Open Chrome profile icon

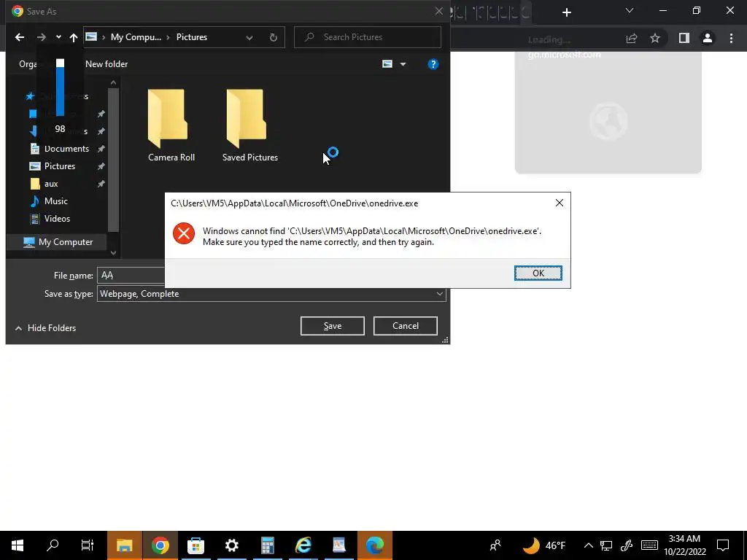click(708, 38)
